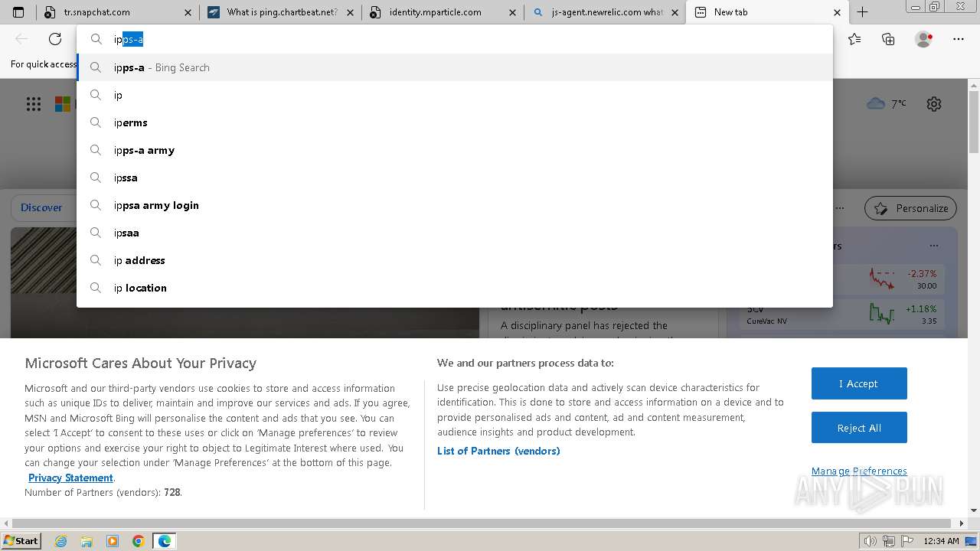The width and height of the screenshot is (980, 551).
Task: Open Windows Explorer folder in taskbar
Action: point(87,541)
